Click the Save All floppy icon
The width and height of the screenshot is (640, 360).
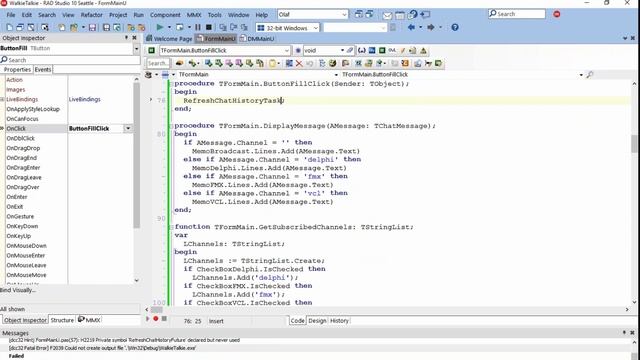106,27
